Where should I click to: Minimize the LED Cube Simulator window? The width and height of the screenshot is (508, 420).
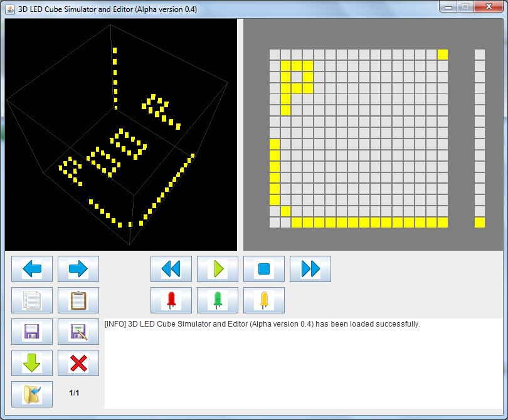[448, 7]
